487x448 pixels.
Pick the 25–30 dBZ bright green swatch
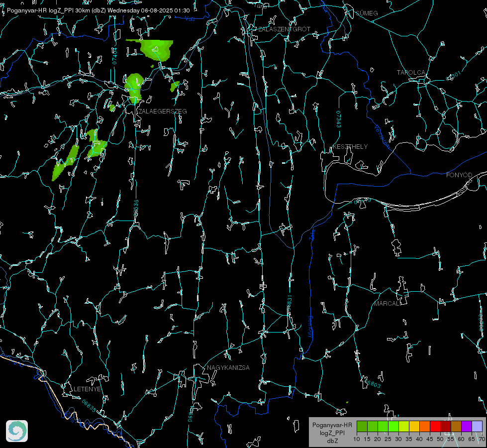[x=393, y=426]
